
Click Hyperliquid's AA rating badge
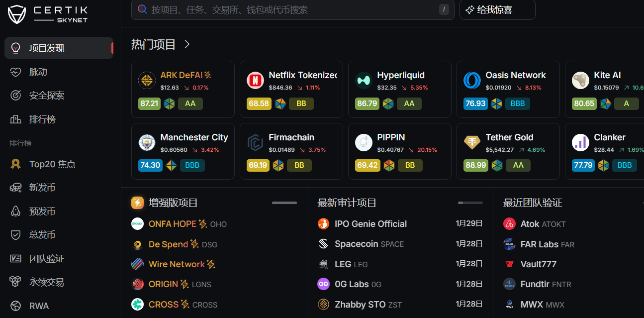click(409, 104)
